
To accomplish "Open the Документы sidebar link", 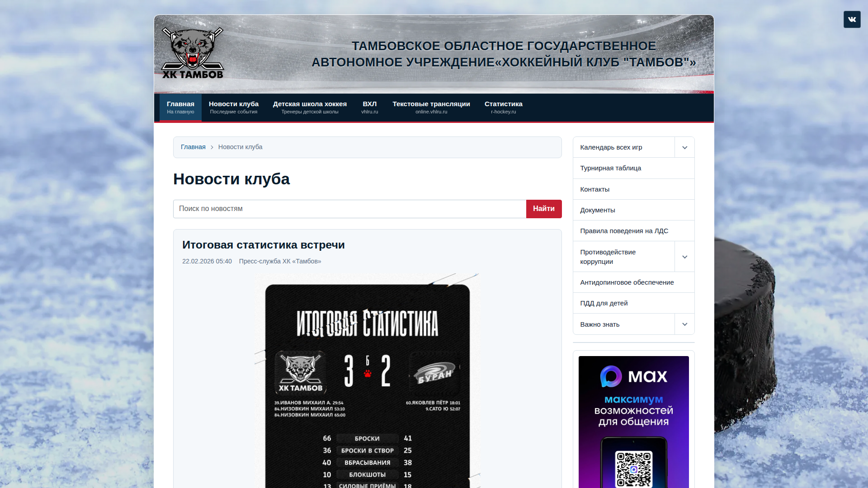I will click(x=633, y=210).
